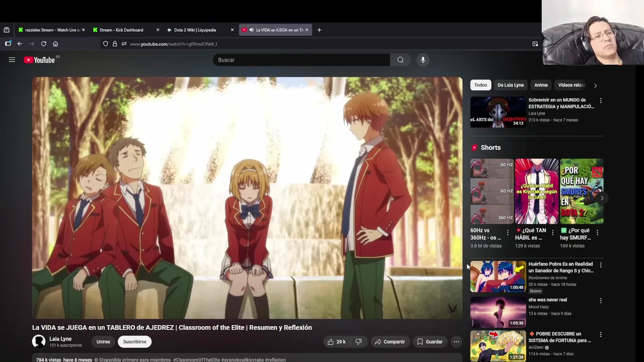Screen dimensions: 644x362
Task: Open the 60Hz vs 360Hz short thumbnail
Action: (x=492, y=192)
